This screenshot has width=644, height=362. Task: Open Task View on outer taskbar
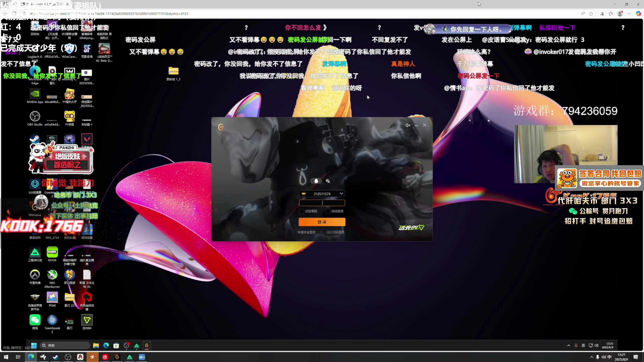[x=18, y=357]
